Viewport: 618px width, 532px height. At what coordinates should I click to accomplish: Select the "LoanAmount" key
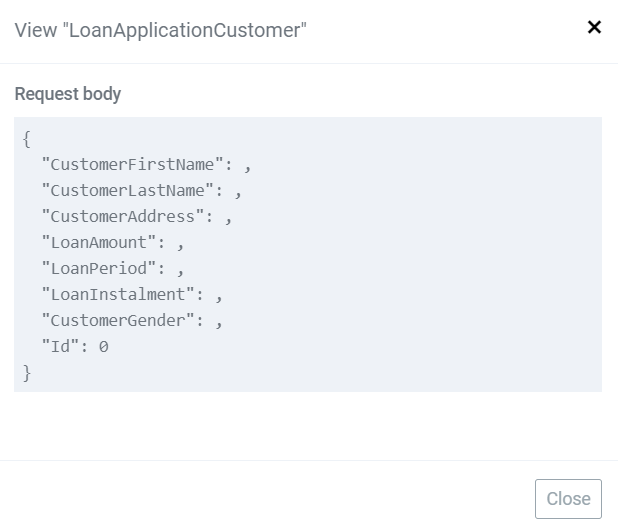(99, 242)
